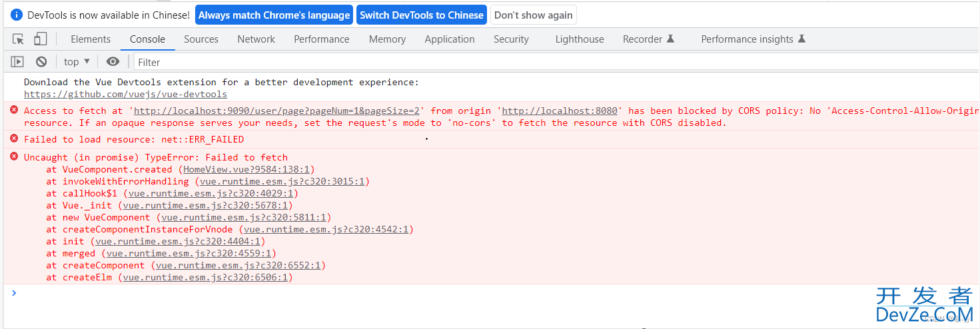Open the Recorder tab
This screenshot has height=329, width=980.
click(649, 39)
